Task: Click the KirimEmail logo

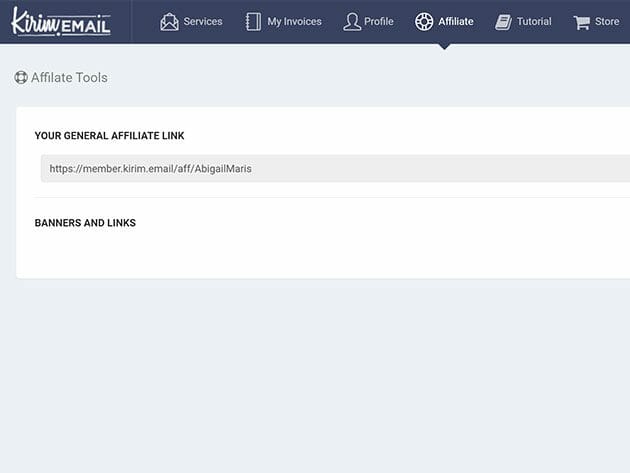Action: pyautogui.click(x=61, y=22)
